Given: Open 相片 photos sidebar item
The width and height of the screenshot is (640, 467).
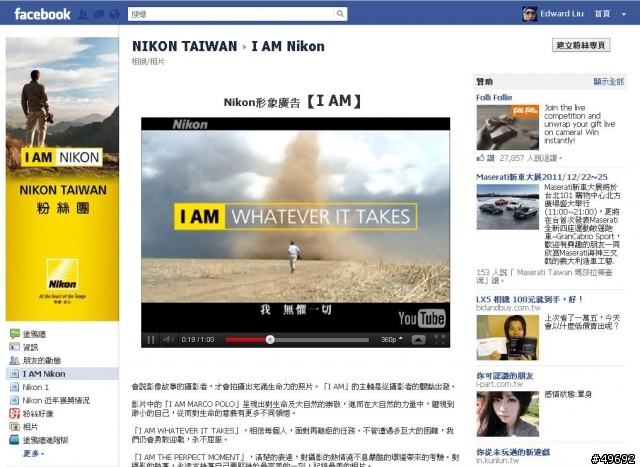Looking at the screenshot, I should click(x=30, y=427).
